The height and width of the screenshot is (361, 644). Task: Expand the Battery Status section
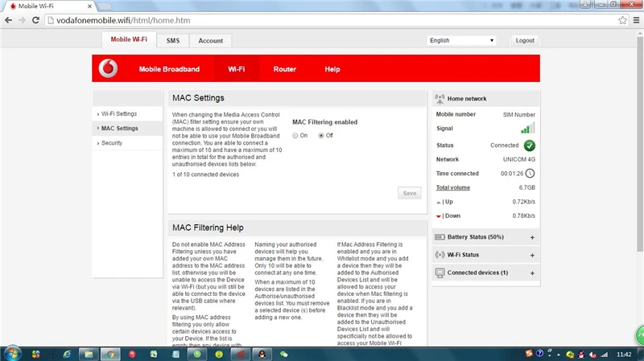click(x=532, y=237)
